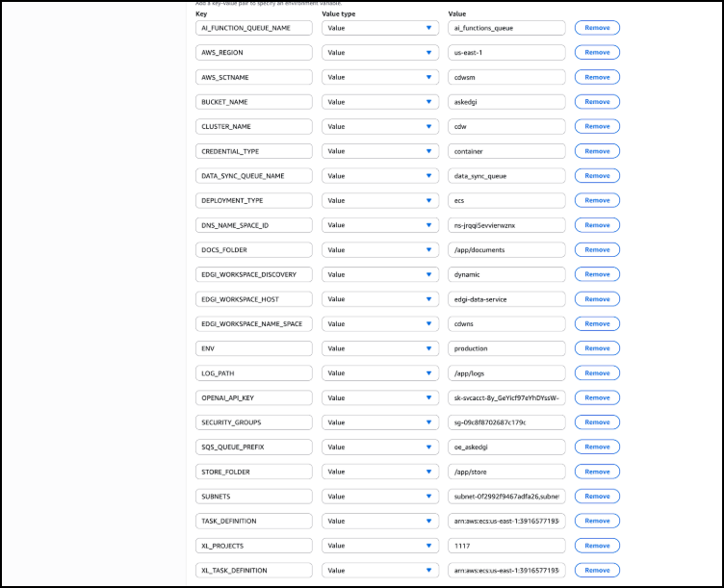Click the edgi-data-service value field
This screenshot has height=588, width=724.
[x=506, y=299]
